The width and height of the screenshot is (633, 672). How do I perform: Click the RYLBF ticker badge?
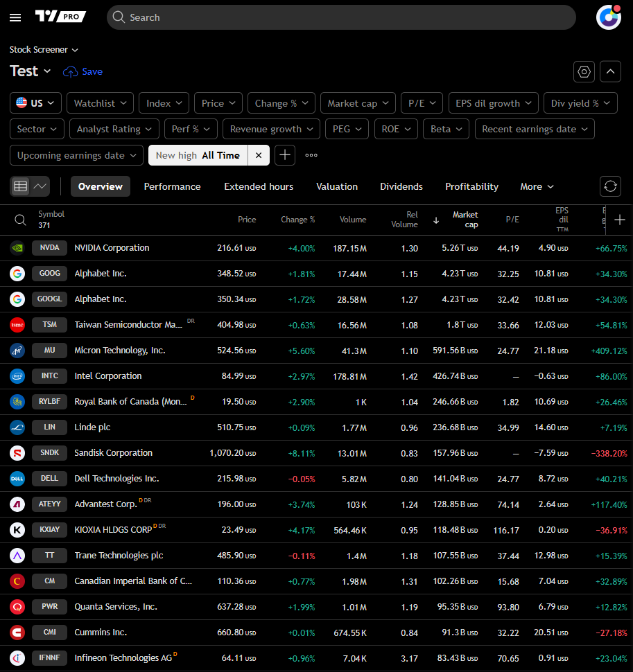(50, 402)
